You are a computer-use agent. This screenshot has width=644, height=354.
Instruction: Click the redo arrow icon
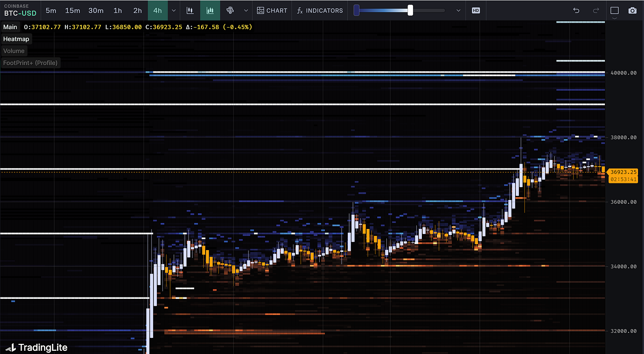click(x=596, y=10)
